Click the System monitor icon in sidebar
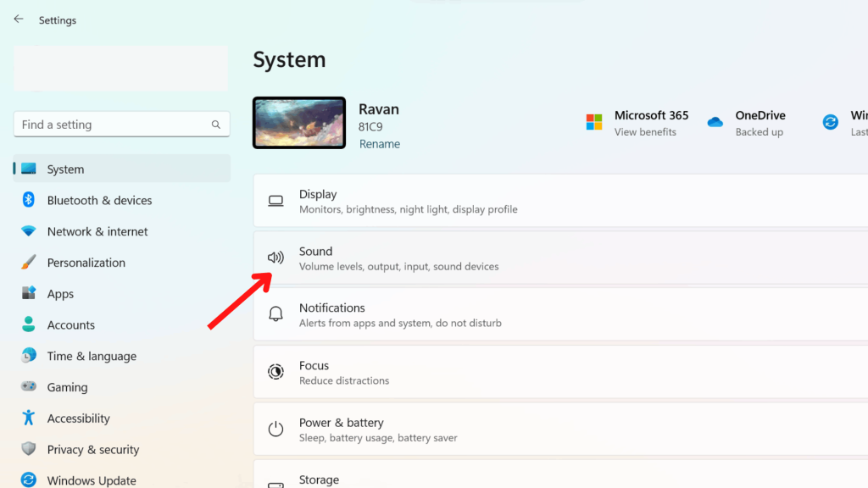The image size is (868, 488). click(28, 169)
